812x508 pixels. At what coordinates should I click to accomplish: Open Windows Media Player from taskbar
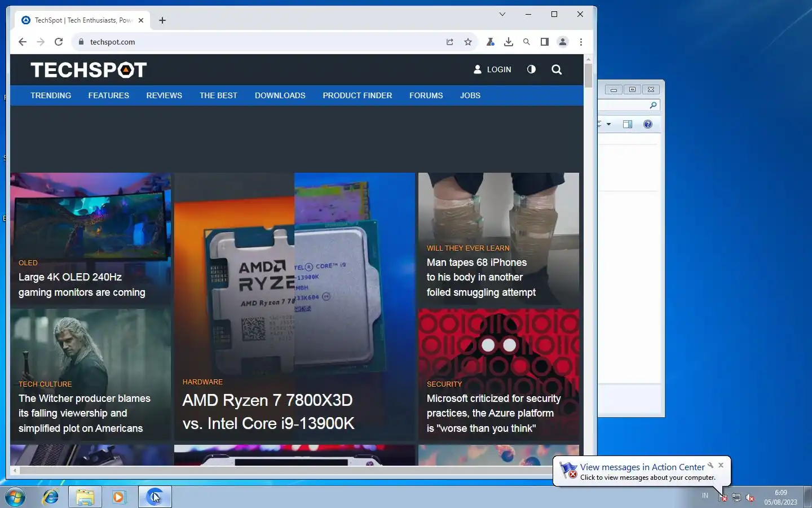pyautogui.click(x=119, y=497)
